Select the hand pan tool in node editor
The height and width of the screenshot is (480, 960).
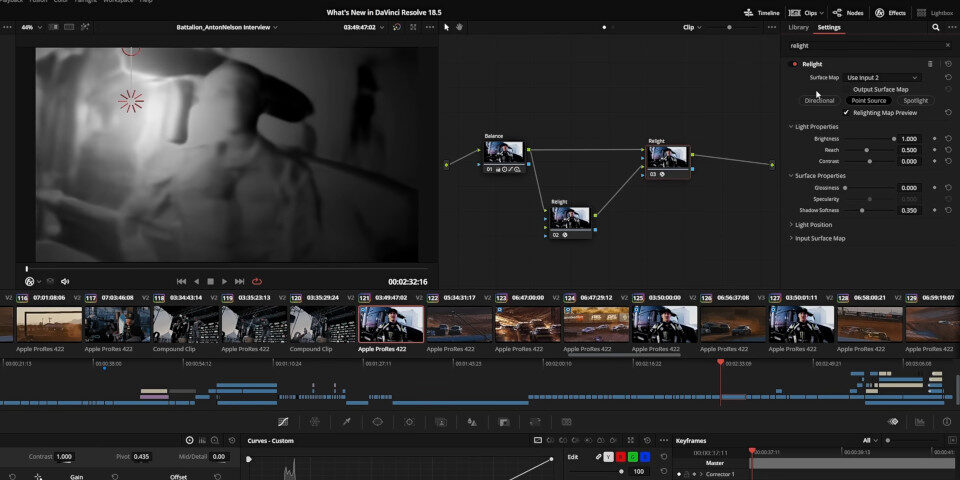tap(459, 27)
